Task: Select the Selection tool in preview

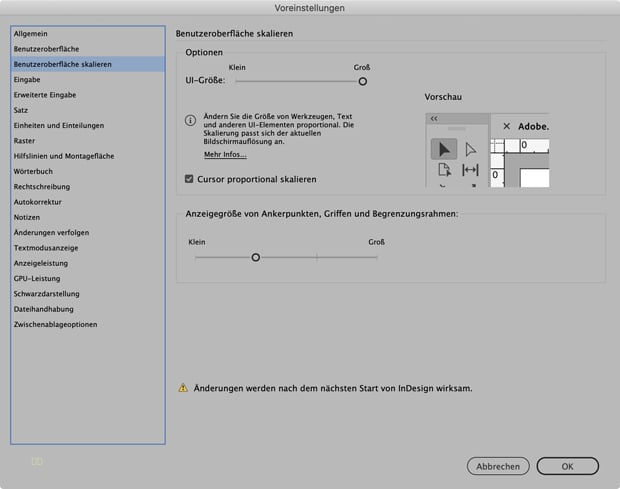Action: 443,149
